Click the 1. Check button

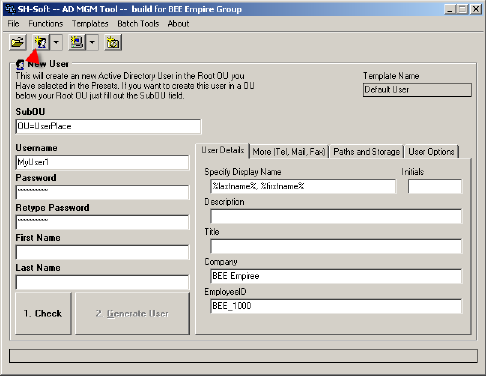pos(43,313)
